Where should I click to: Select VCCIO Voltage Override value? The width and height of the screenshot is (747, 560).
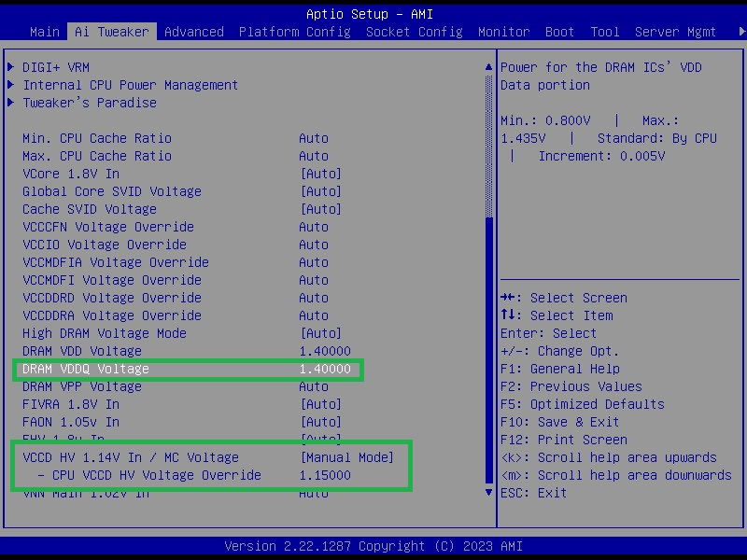click(x=314, y=245)
